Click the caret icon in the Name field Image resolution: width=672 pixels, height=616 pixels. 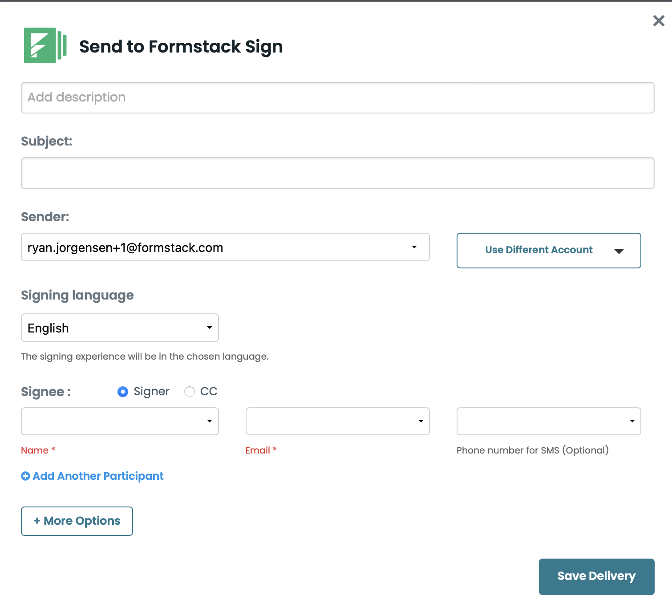(209, 421)
